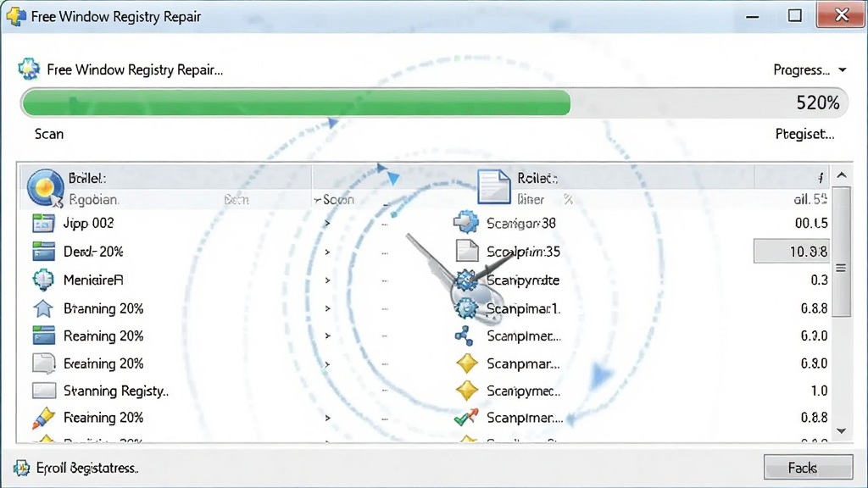
Task: Click the Eveaining 20% page icon
Action: tap(43, 363)
